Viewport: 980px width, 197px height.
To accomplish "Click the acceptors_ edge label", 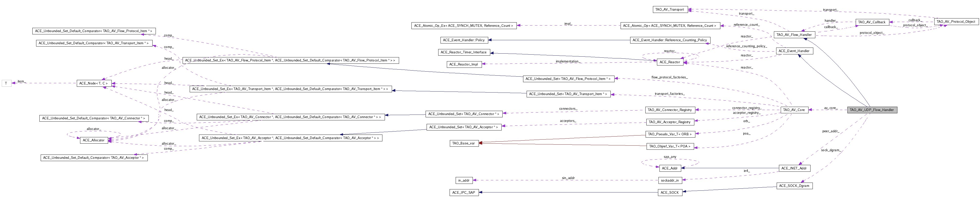I will tap(568, 121).
